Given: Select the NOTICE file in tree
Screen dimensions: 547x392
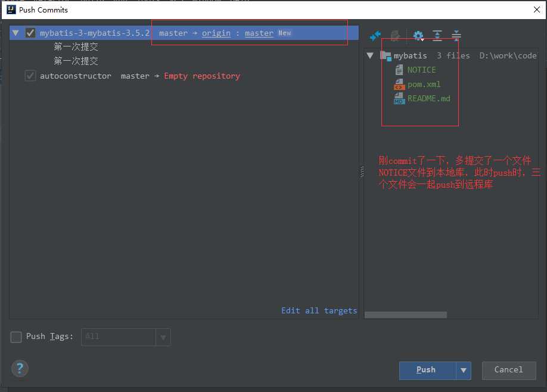Looking at the screenshot, I should (422, 70).
